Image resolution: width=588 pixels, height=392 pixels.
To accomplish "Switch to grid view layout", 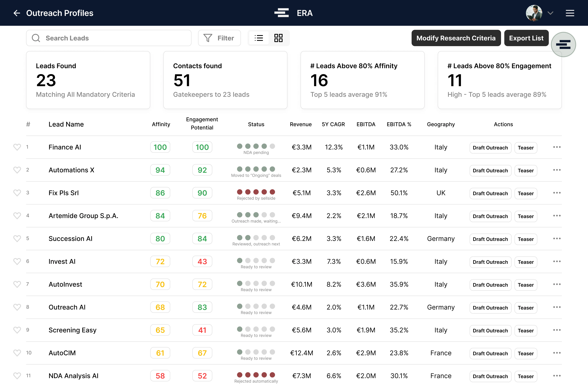I will pos(278,38).
